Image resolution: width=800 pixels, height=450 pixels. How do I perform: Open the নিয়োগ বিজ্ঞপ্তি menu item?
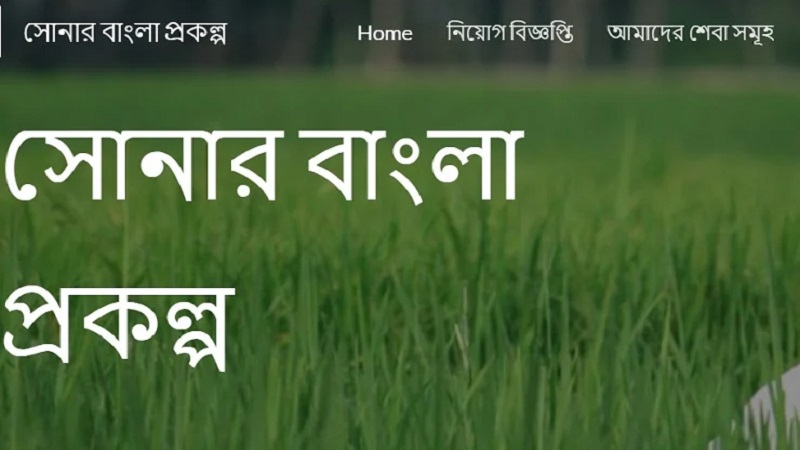click(x=510, y=33)
